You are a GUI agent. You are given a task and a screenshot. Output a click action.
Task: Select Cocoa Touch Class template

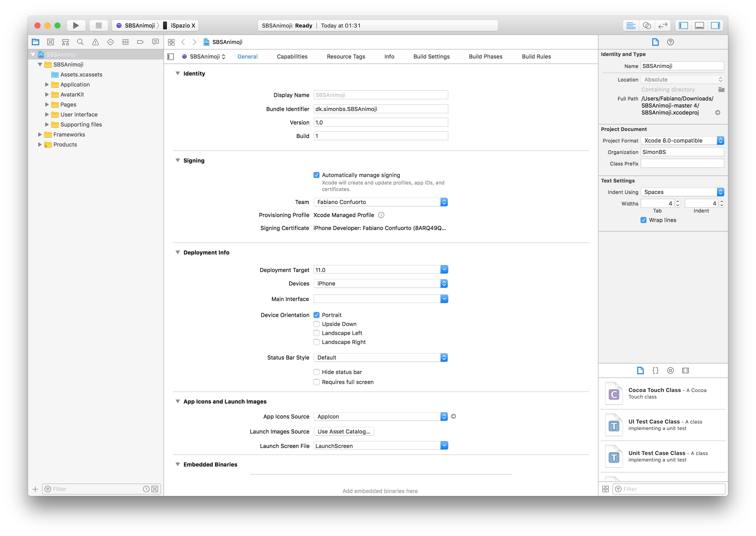click(663, 393)
